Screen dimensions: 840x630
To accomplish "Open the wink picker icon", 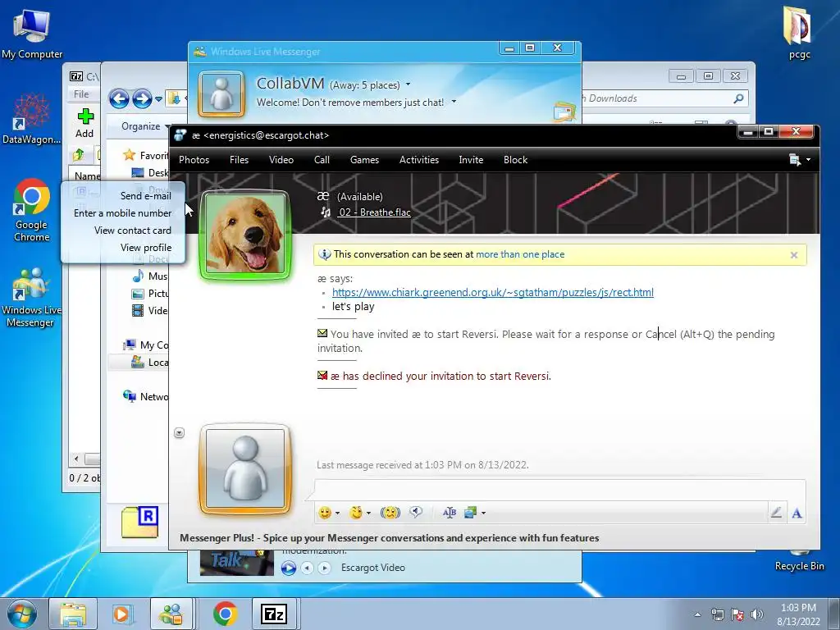I will 356,513.
